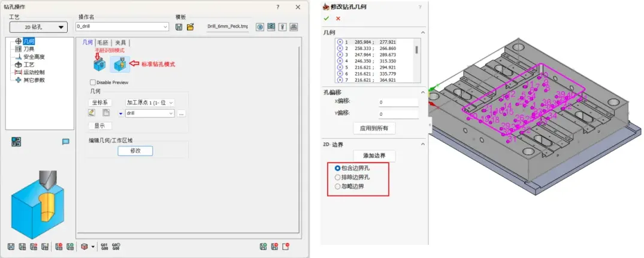The image size is (644, 258).
Task: Select 排除边界孔 radio option
Action: (x=338, y=178)
